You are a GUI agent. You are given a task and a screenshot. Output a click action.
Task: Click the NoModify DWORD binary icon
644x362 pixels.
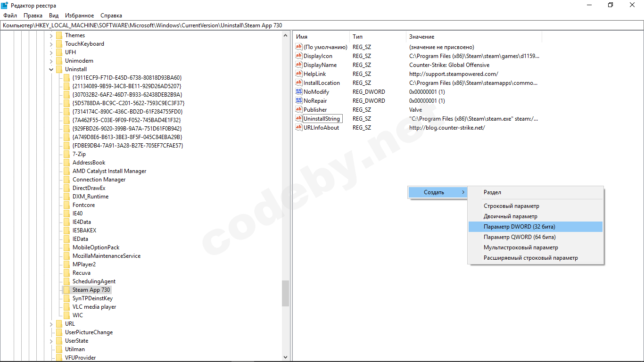tap(298, 91)
